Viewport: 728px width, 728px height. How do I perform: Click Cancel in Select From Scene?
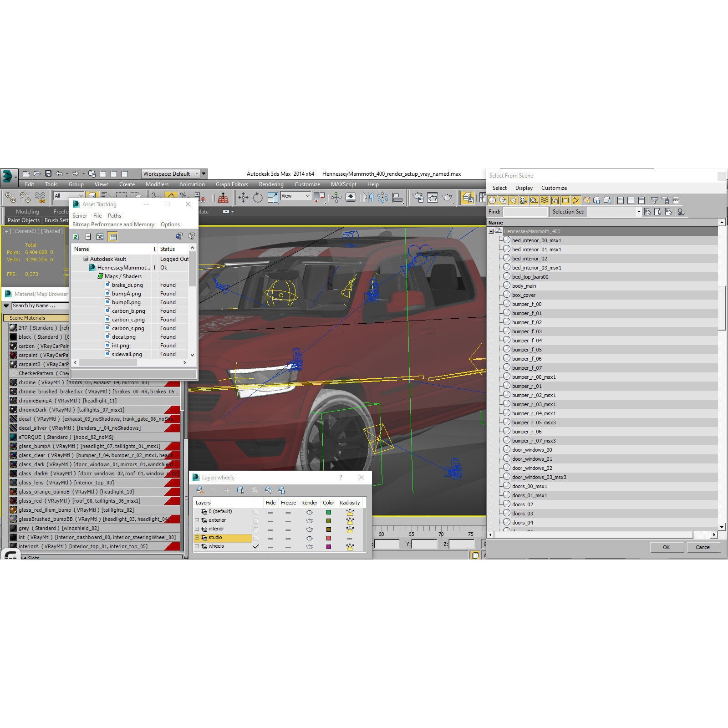[x=703, y=547]
